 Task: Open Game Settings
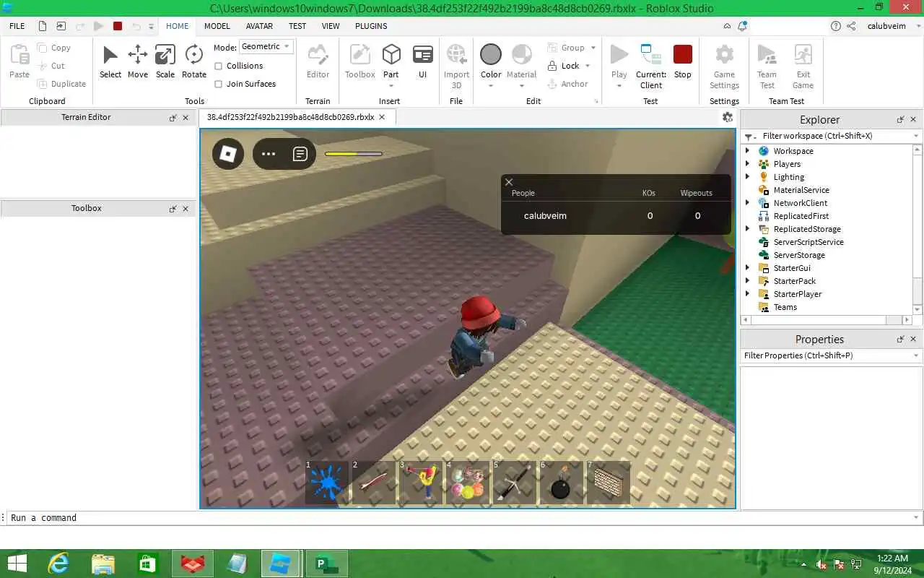tap(724, 65)
